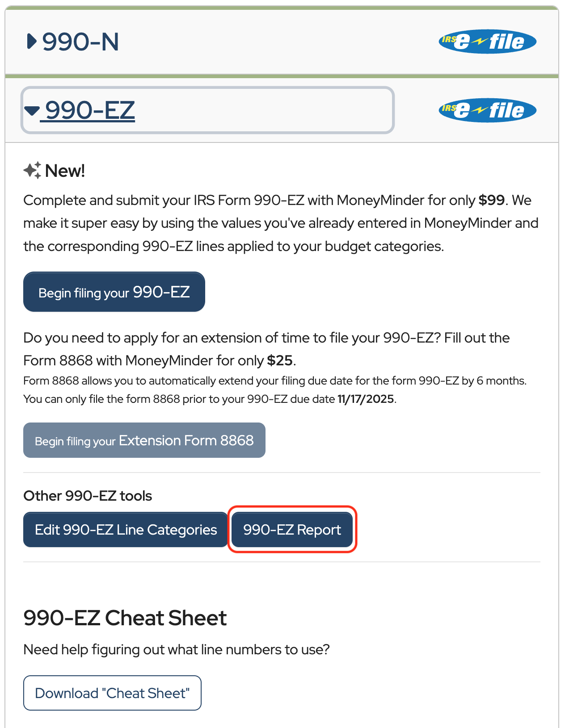Click the 11/17/2025 due date
Viewport: 565px width, 728px height.
pyautogui.click(x=366, y=399)
